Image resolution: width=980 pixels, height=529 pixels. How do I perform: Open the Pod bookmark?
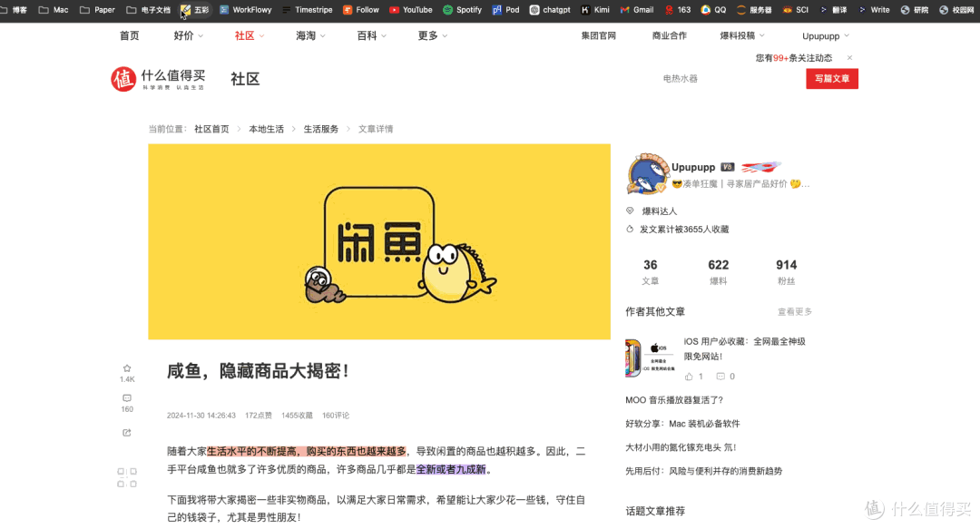(x=505, y=10)
